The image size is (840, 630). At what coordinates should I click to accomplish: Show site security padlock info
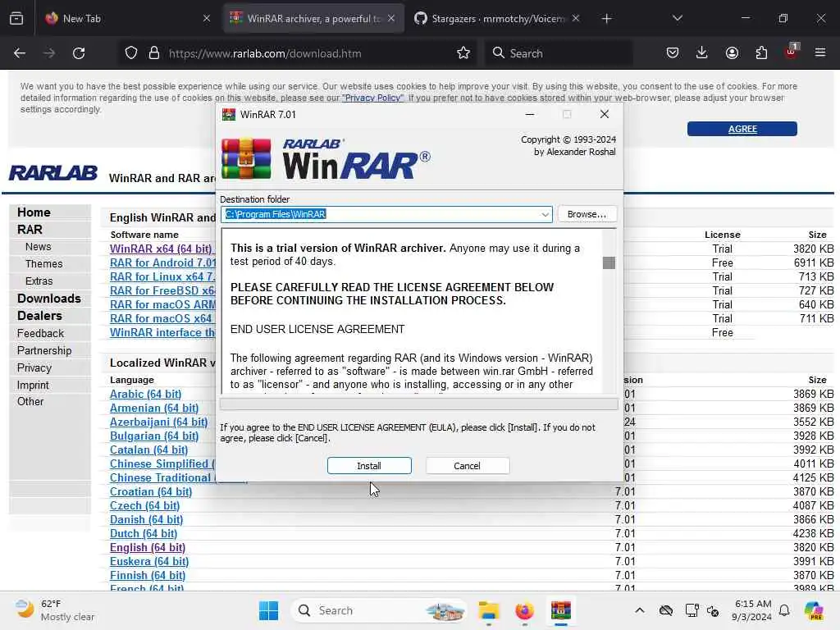153,53
